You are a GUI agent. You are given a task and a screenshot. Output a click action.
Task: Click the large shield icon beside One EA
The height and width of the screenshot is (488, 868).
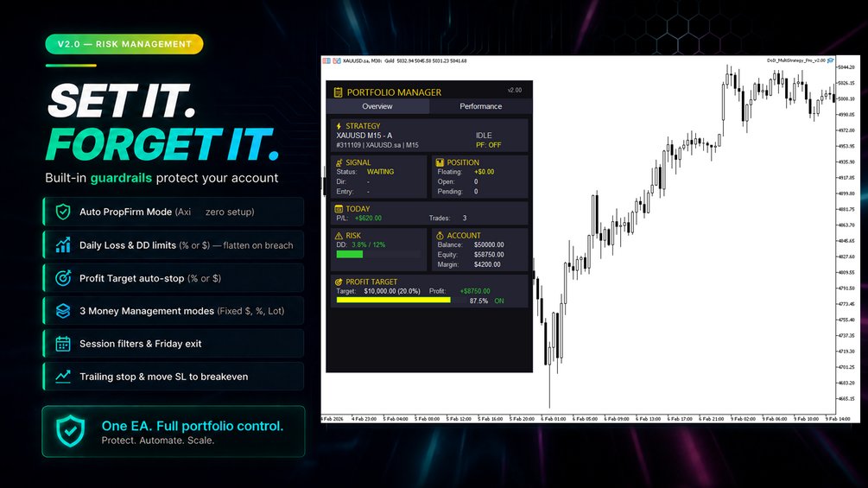tap(70, 432)
